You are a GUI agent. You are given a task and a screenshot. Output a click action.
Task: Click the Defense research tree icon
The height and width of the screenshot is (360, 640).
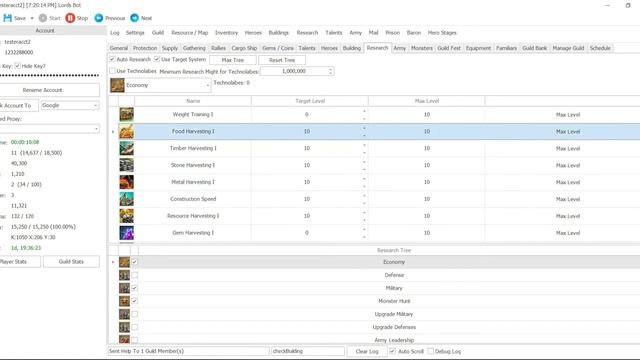pyautogui.click(x=124, y=275)
